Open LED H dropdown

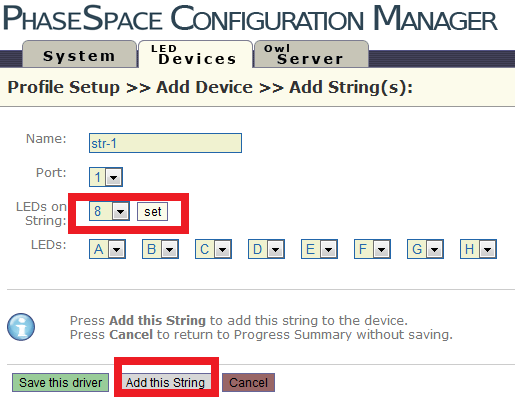(478, 249)
